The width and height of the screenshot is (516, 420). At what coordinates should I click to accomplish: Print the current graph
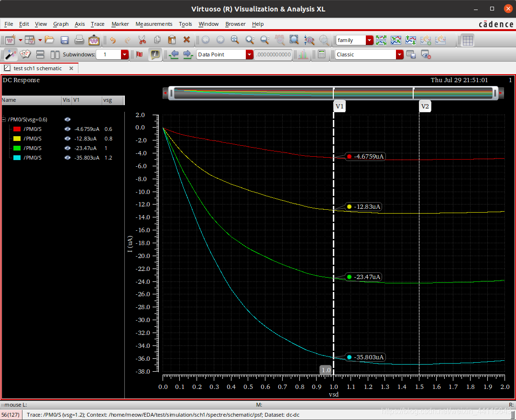(x=79, y=40)
